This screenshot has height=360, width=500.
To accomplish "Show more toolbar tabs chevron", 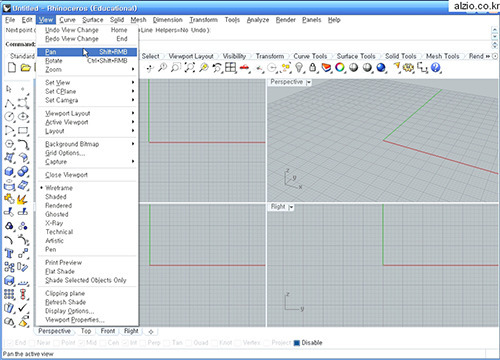I will point(488,56).
